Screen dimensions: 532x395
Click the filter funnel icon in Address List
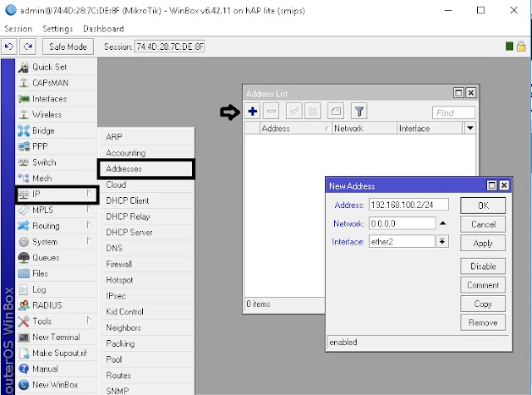[359, 111]
